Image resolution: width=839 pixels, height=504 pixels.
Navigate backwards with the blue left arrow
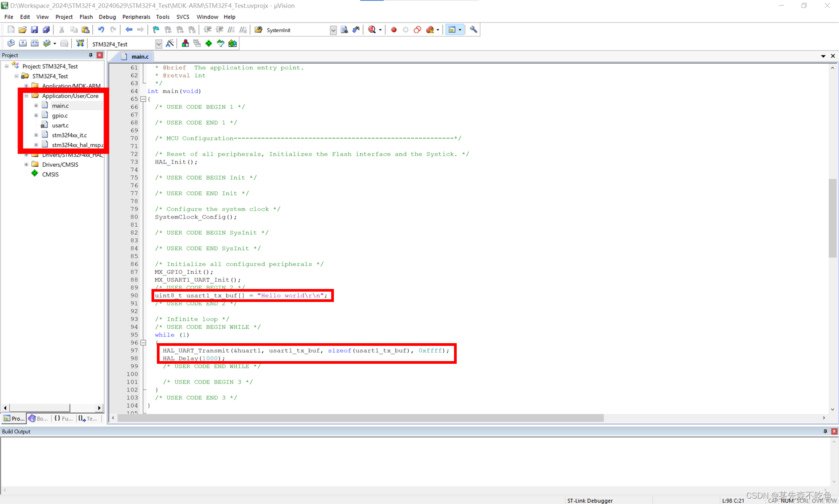tap(129, 30)
